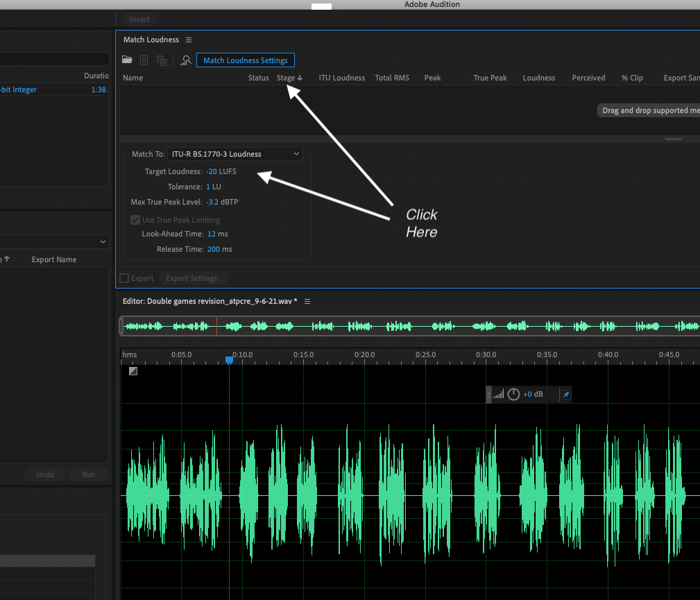Image resolution: width=700 pixels, height=600 pixels.
Task: Click the scan loudness magnifier icon
Action: point(185,61)
